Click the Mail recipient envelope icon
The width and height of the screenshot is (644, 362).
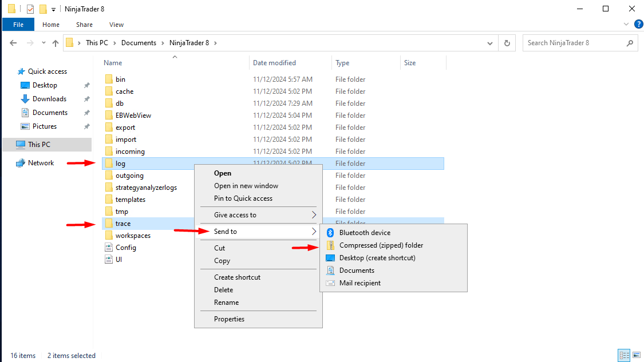click(330, 283)
